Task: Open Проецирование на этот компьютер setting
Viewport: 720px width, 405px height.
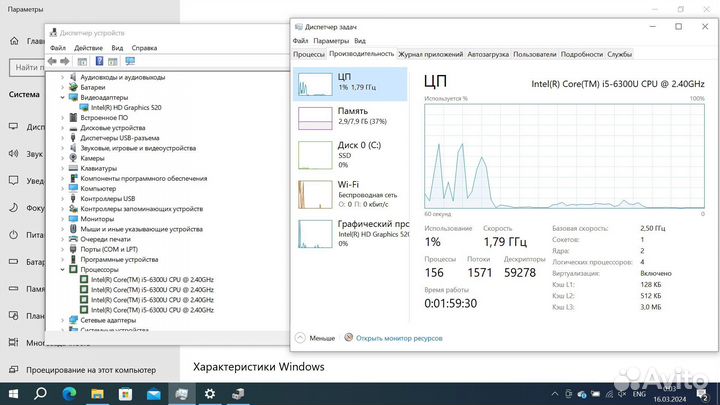Action: pyautogui.click(x=91, y=370)
